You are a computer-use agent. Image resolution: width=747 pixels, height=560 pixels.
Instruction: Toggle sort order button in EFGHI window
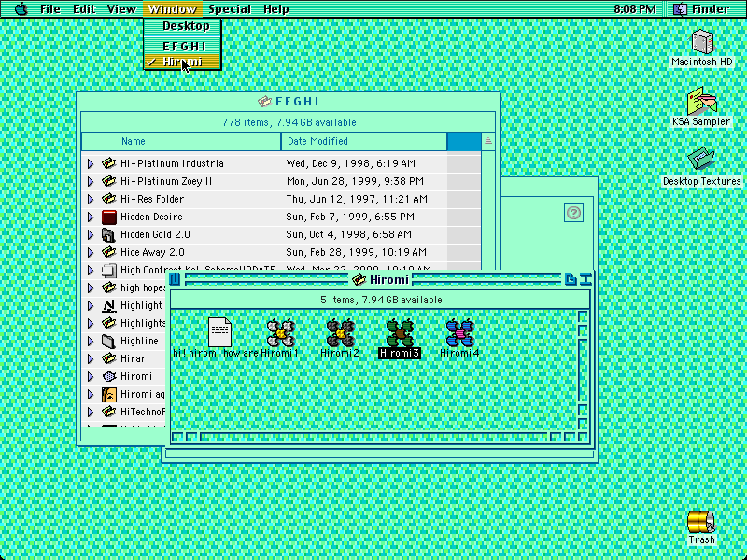[487, 142]
